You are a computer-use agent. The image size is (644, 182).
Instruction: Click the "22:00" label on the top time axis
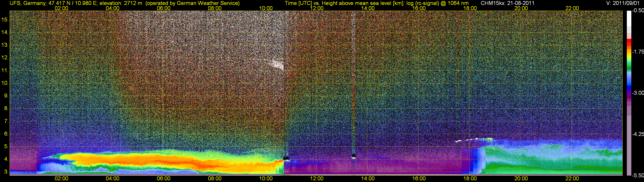(x=572, y=8)
